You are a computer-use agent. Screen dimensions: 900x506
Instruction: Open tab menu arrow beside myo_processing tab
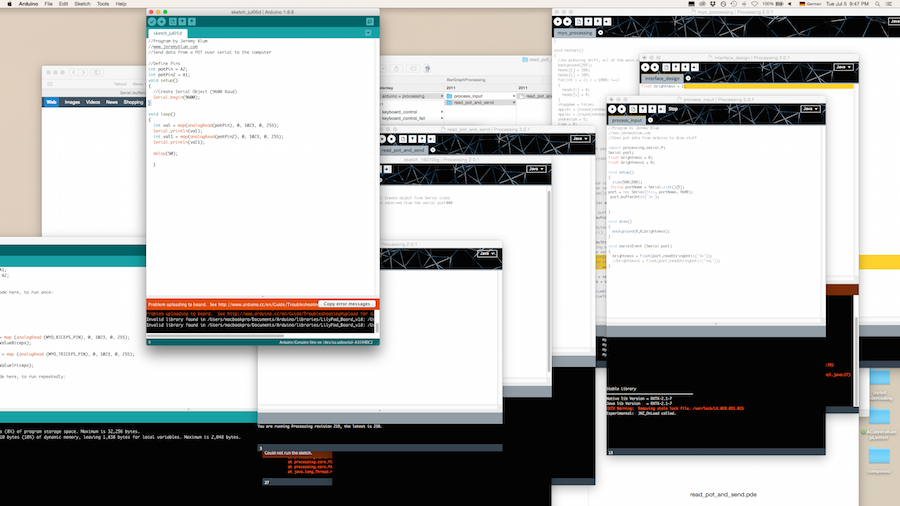600,33
